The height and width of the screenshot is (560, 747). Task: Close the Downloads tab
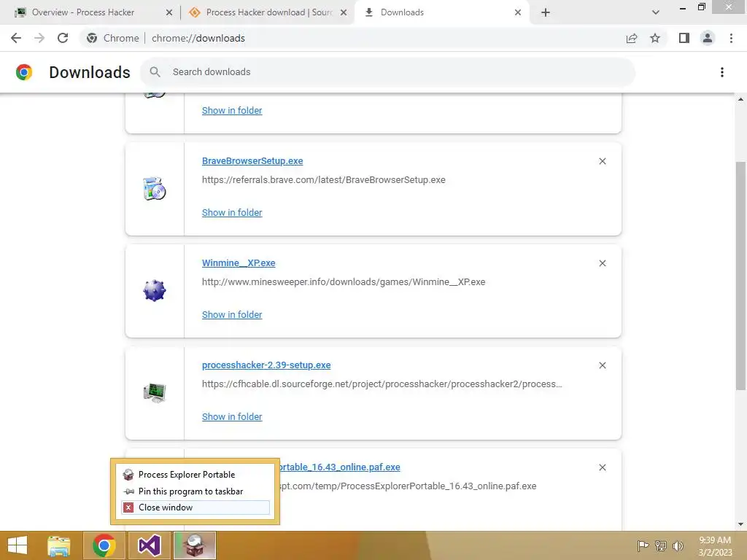pyautogui.click(x=518, y=12)
